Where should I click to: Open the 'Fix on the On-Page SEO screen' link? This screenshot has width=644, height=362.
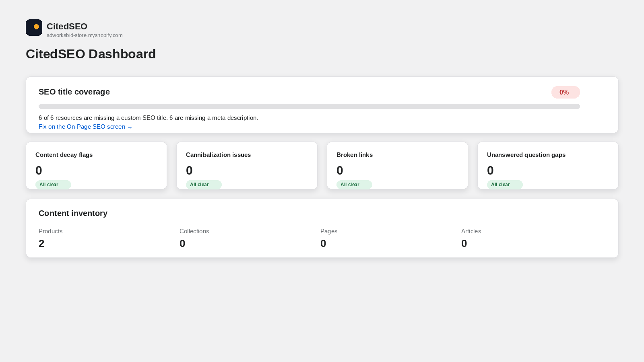85,127
